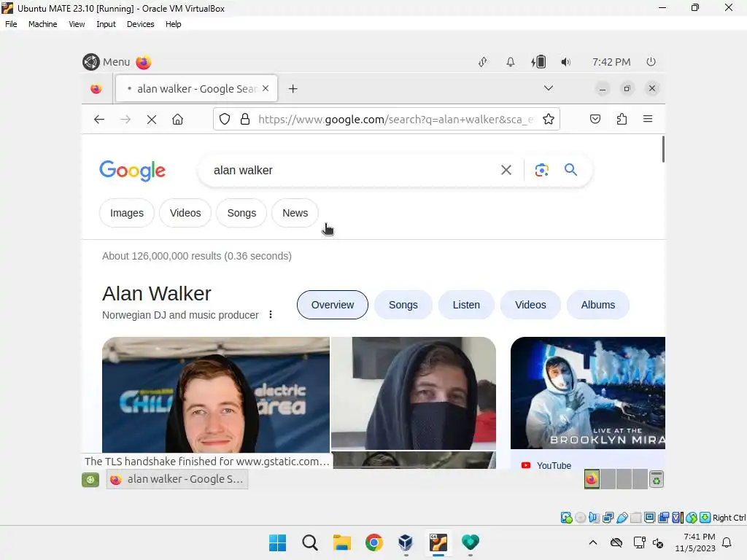Open Videos tab beside Albums
747x560 pixels.
pyautogui.click(x=530, y=305)
